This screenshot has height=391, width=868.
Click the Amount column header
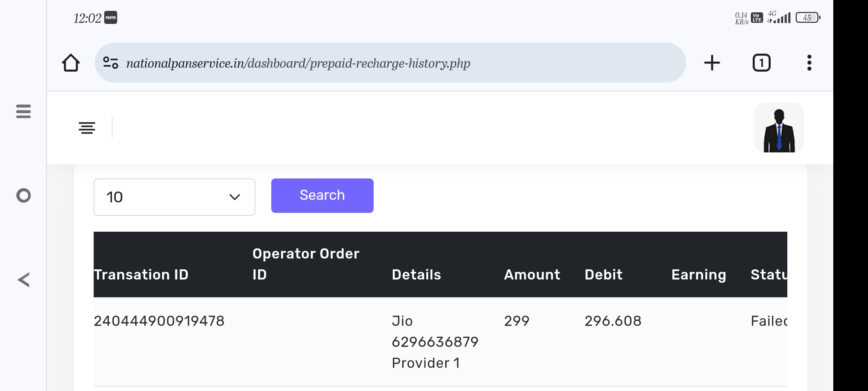(532, 274)
